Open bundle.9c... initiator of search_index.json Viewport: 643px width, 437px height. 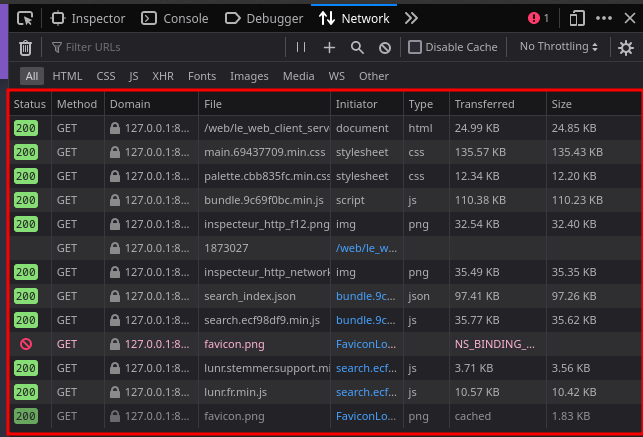point(366,296)
